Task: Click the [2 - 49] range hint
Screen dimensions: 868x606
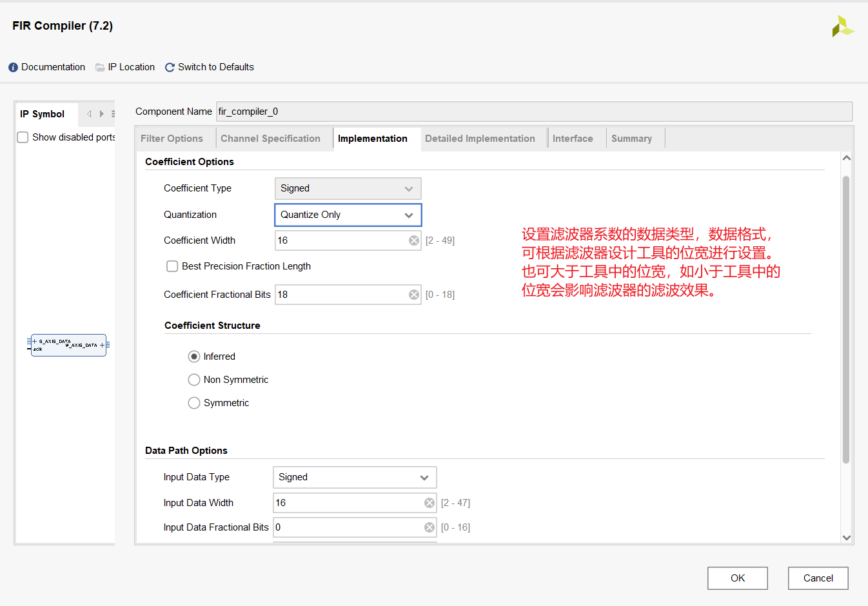Action: point(440,240)
